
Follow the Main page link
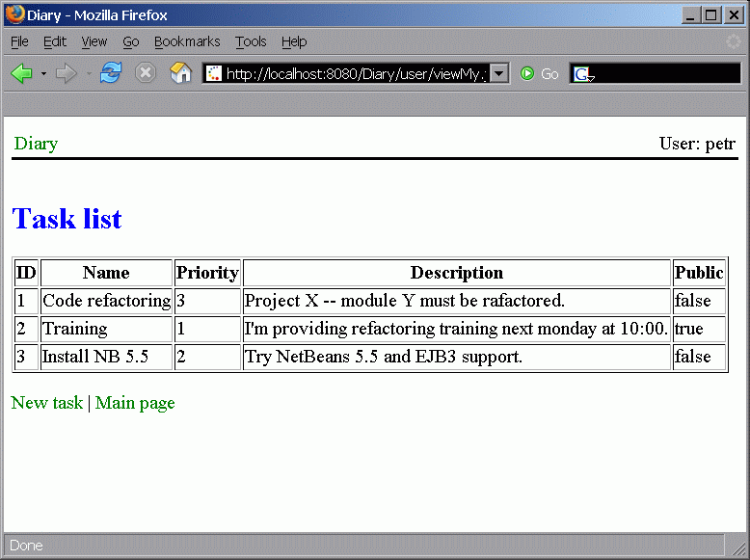pyautogui.click(x=135, y=403)
